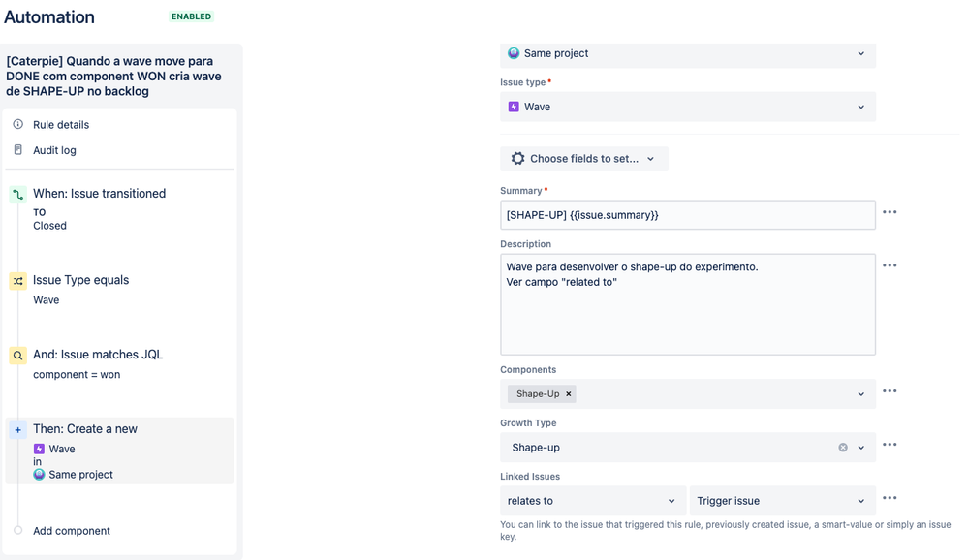
Task: Open the more options next to Description
Action: click(890, 265)
